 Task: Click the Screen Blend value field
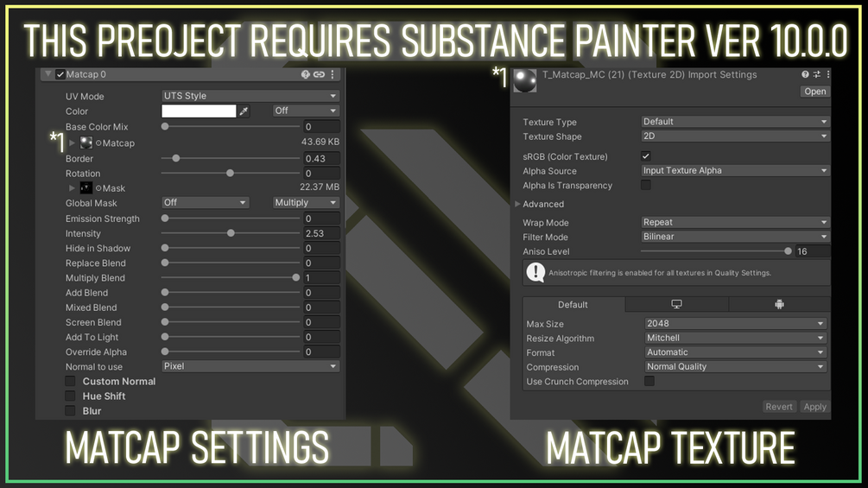coord(321,322)
